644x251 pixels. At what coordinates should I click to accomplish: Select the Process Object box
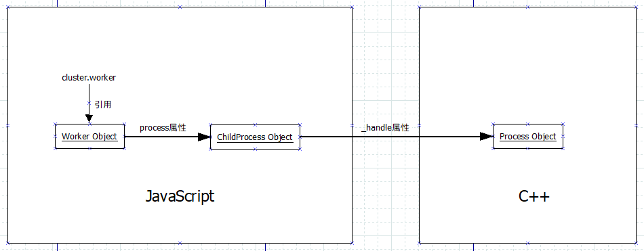tap(528, 136)
